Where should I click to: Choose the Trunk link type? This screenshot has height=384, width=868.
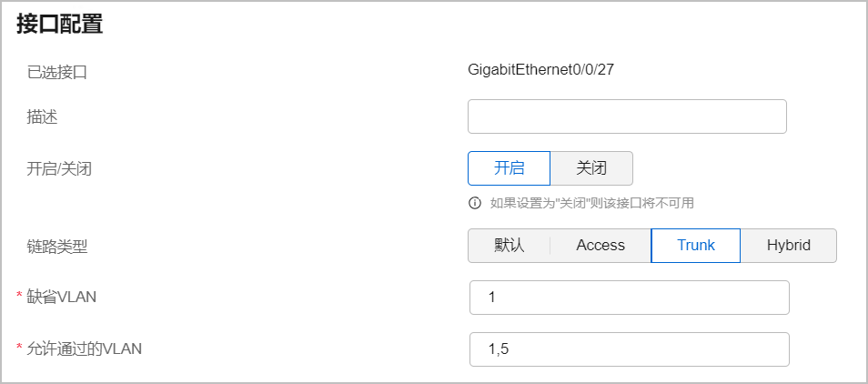tap(696, 246)
